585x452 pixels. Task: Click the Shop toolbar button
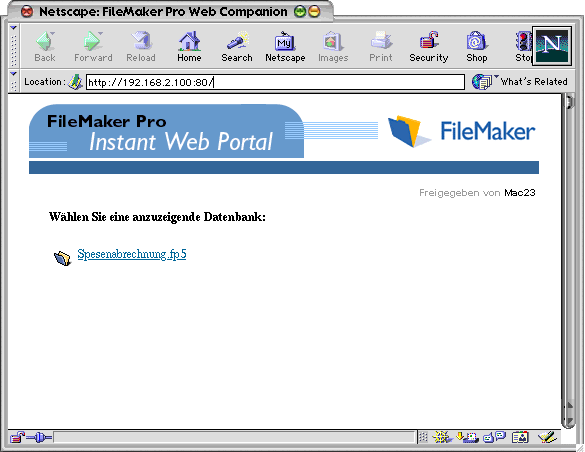coord(476,46)
